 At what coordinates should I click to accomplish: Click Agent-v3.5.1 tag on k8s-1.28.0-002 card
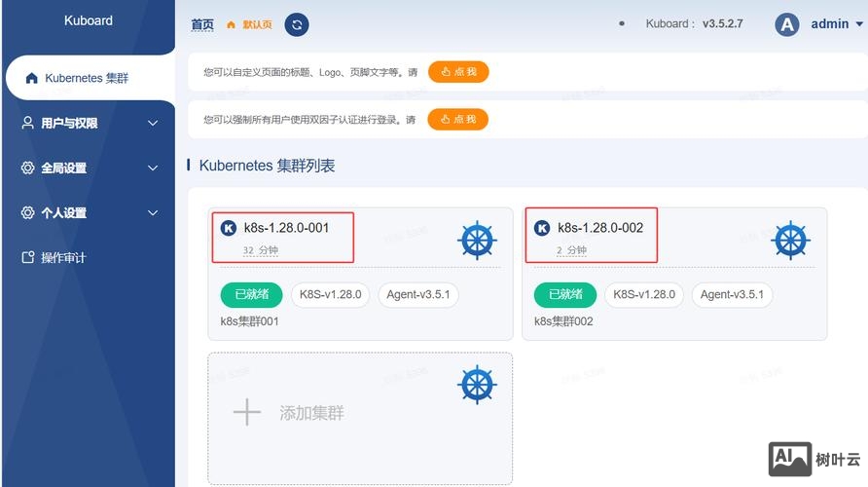pos(733,295)
